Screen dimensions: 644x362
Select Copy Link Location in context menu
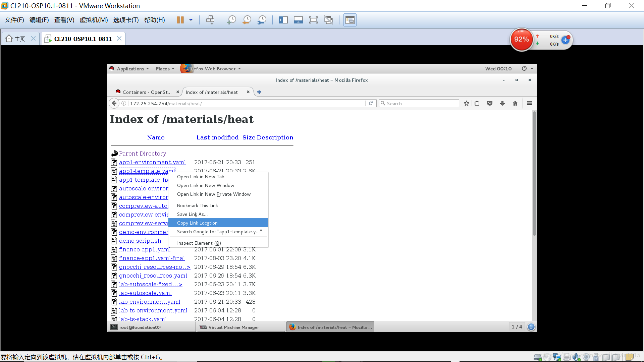point(197,223)
